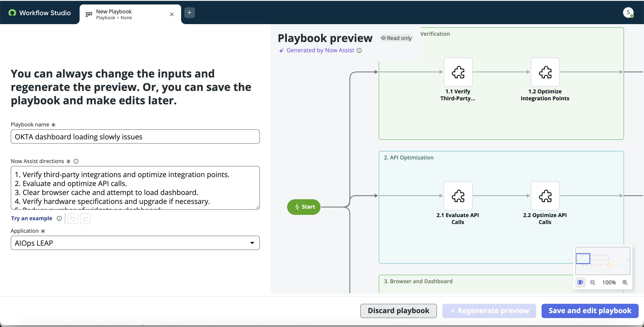Click the Workflow Studio logo icon

click(12, 13)
